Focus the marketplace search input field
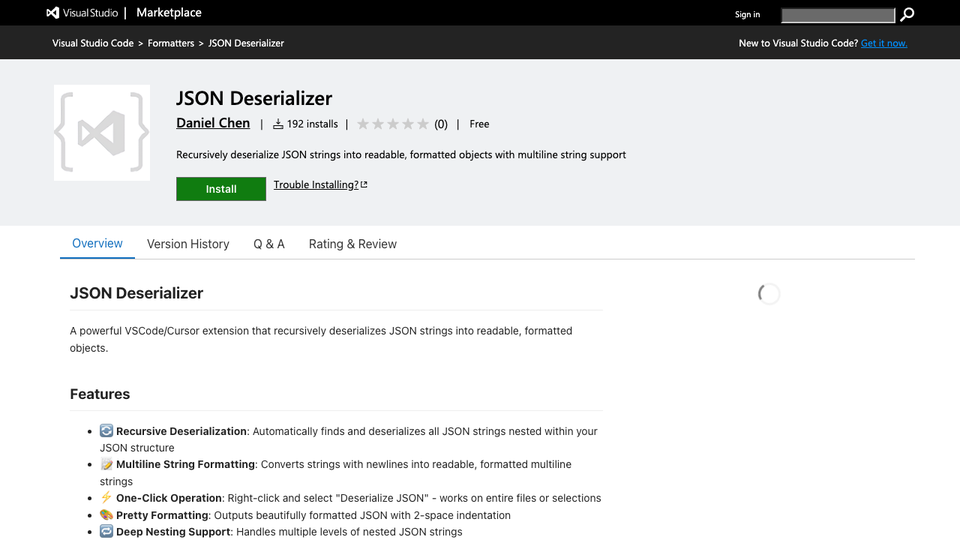Screen dimensions: 960x540 point(838,15)
